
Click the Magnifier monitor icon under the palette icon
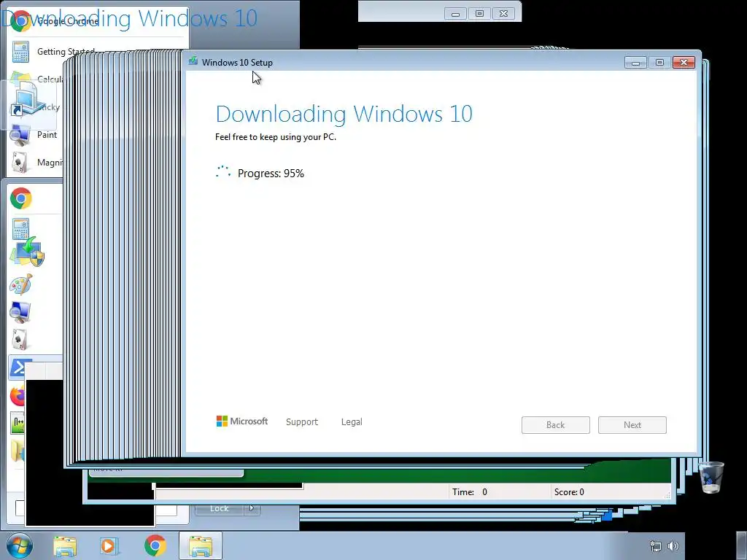pos(20,312)
